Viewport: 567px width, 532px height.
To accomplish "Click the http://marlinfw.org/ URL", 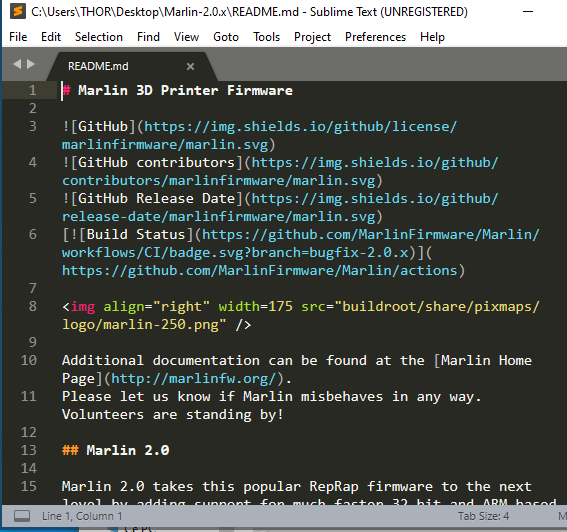I will click(193, 379).
